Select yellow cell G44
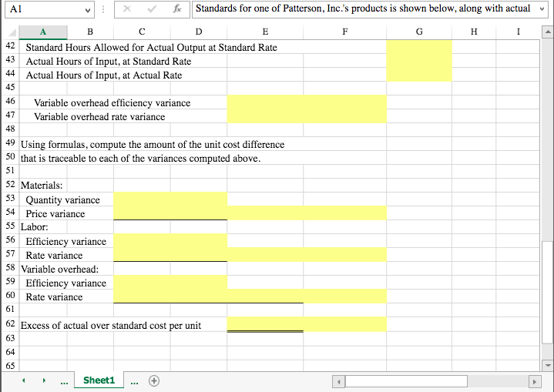The width and height of the screenshot is (554, 392). coord(419,75)
